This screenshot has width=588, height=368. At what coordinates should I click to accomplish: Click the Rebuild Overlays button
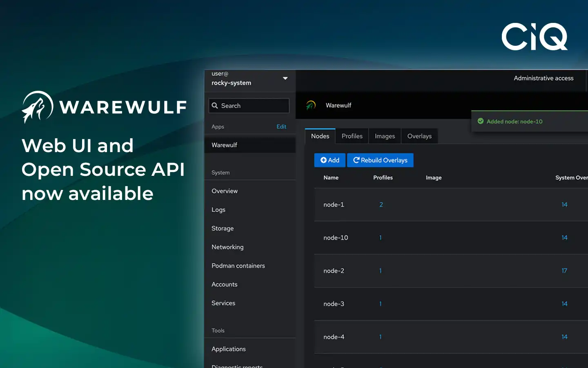click(380, 160)
